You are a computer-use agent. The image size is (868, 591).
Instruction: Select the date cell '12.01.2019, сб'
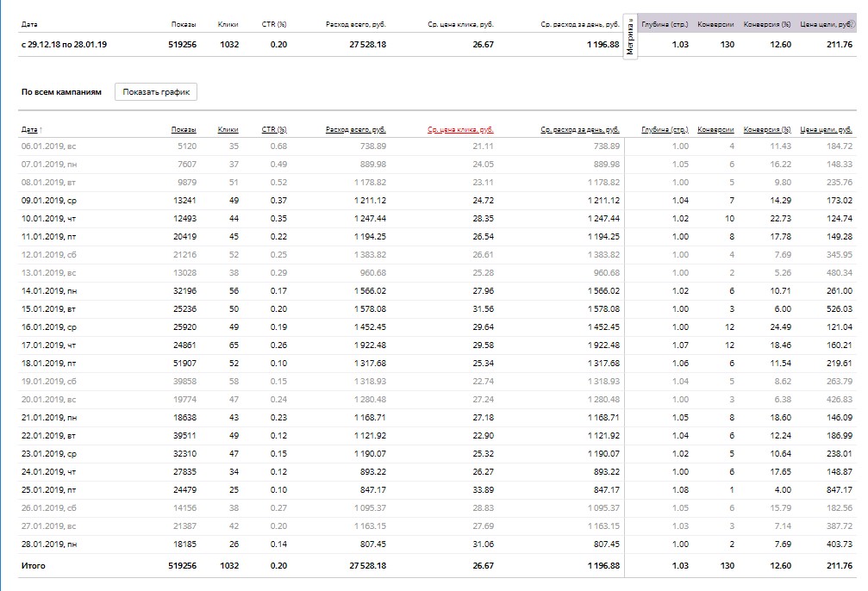point(49,254)
